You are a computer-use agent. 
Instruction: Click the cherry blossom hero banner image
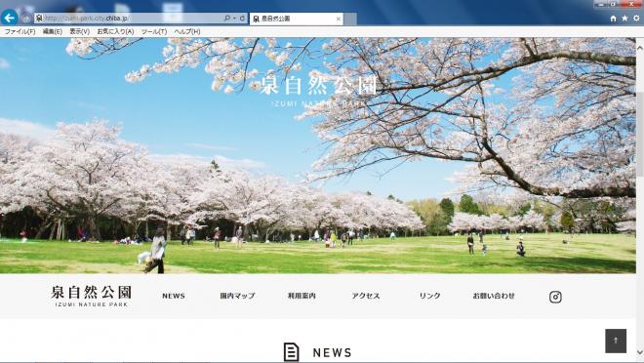[x=318, y=156]
